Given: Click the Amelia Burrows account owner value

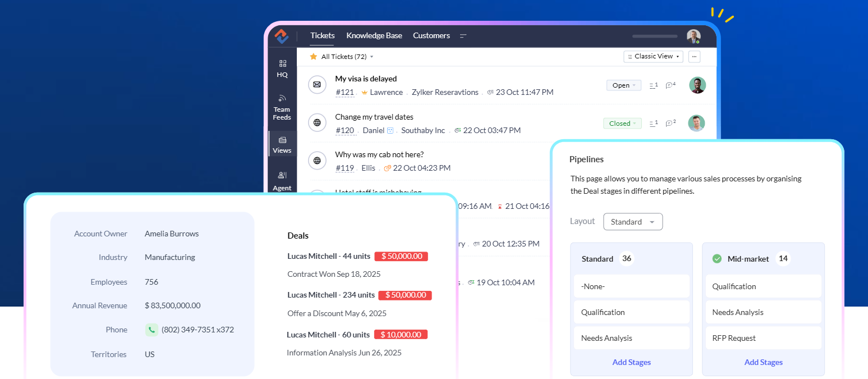Looking at the screenshot, I should [x=172, y=234].
